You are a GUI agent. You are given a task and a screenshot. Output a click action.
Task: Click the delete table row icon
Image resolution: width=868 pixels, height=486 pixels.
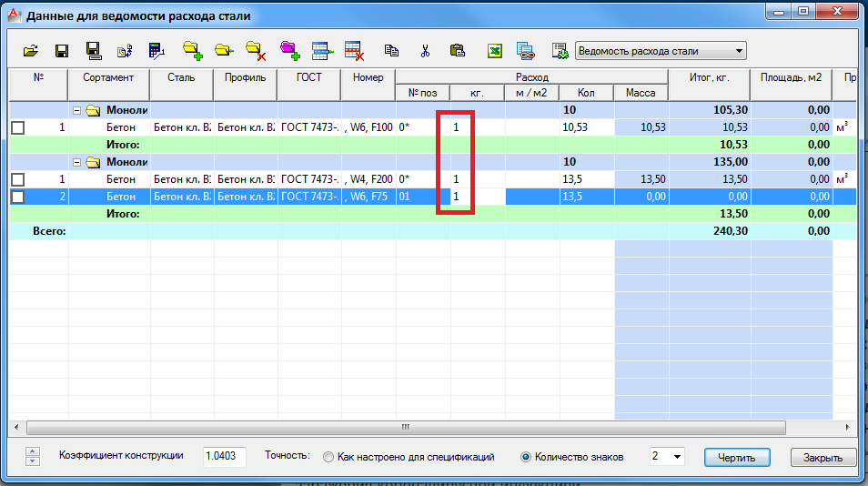pyautogui.click(x=353, y=51)
